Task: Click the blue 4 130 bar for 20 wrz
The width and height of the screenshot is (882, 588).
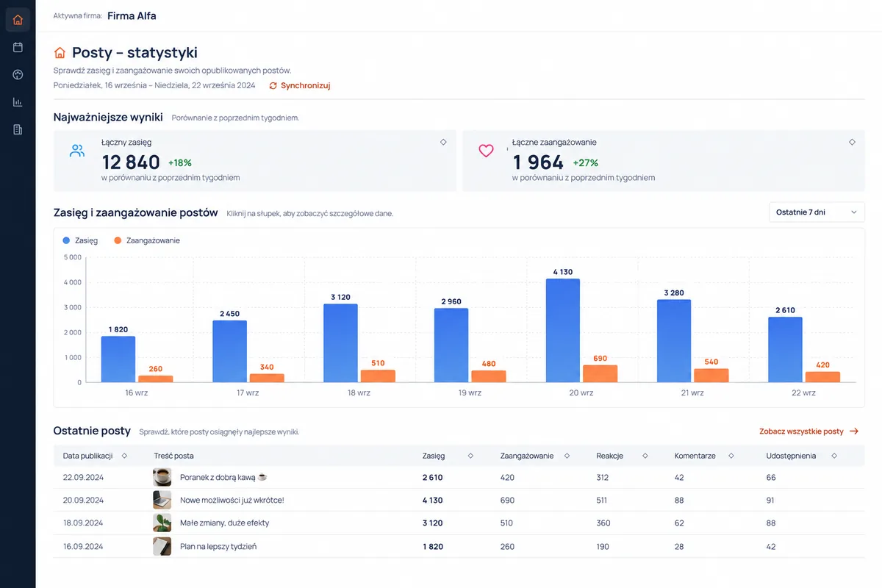Action: 562,331
